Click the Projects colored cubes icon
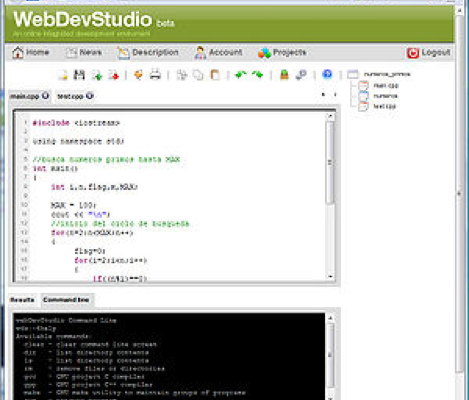This screenshot has width=469, height=400. point(264,53)
